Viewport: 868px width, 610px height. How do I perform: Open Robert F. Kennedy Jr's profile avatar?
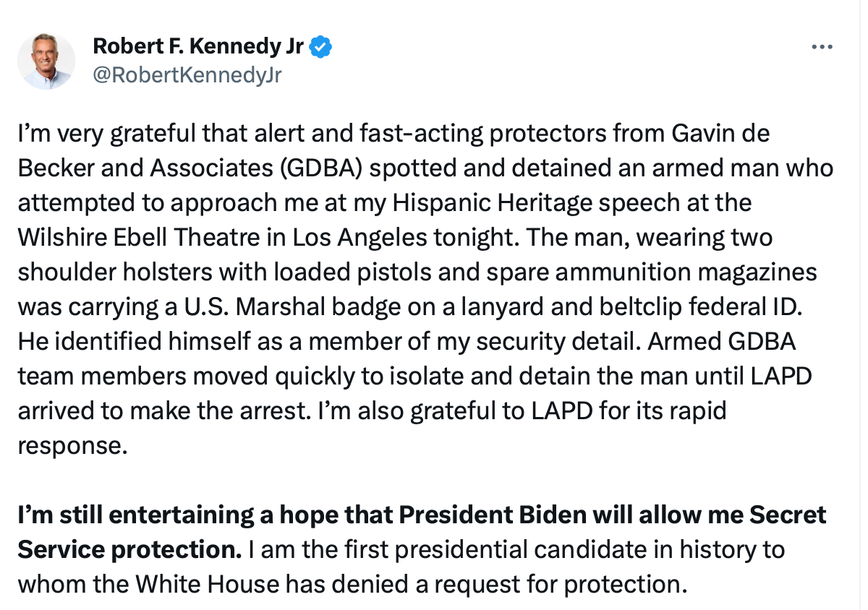46,61
